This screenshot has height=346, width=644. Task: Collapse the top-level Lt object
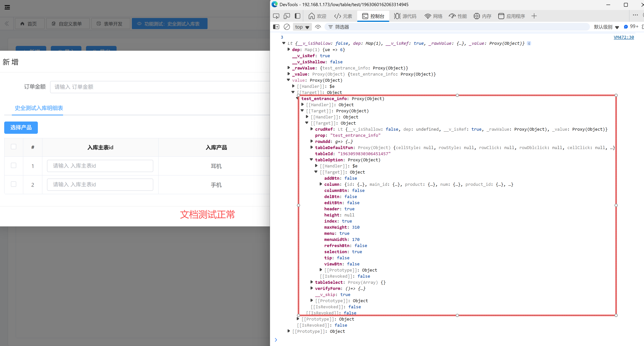point(284,43)
